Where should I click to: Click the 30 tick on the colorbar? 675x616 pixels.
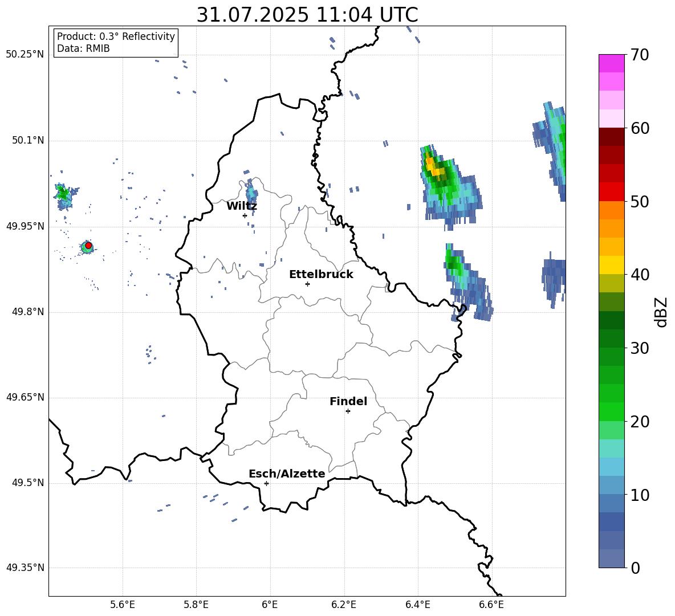click(639, 348)
